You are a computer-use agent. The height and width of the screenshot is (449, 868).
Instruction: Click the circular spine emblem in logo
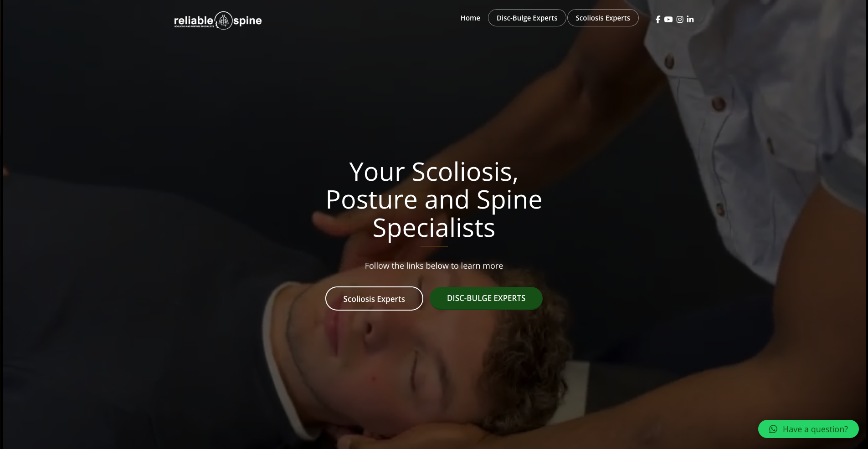pyautogui.click(x=223, y=20)
